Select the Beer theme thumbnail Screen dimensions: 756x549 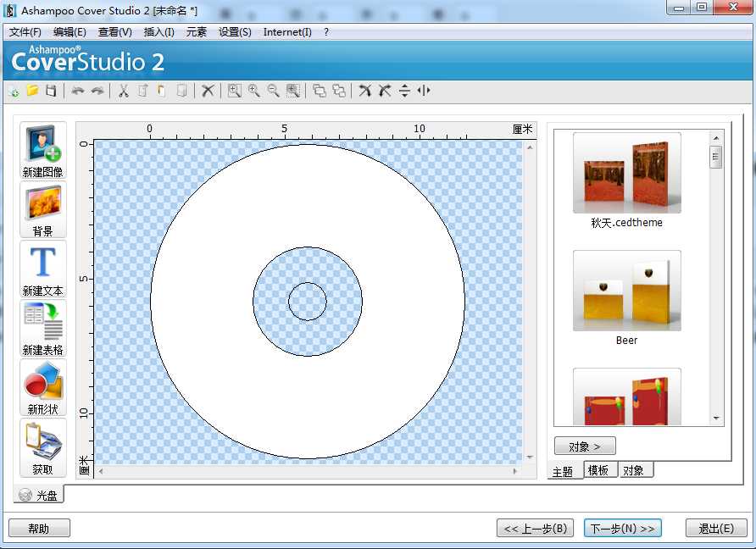(626, 291)
